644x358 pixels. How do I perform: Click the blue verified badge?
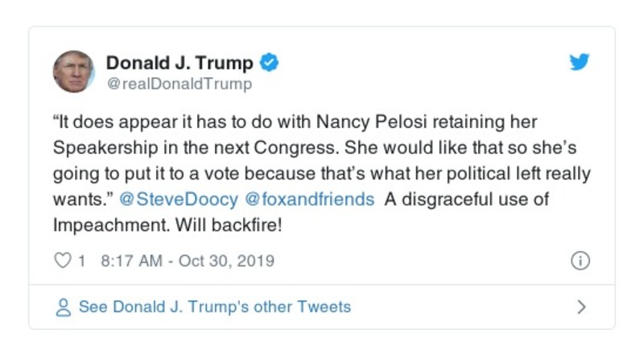(x=270, y=63)
